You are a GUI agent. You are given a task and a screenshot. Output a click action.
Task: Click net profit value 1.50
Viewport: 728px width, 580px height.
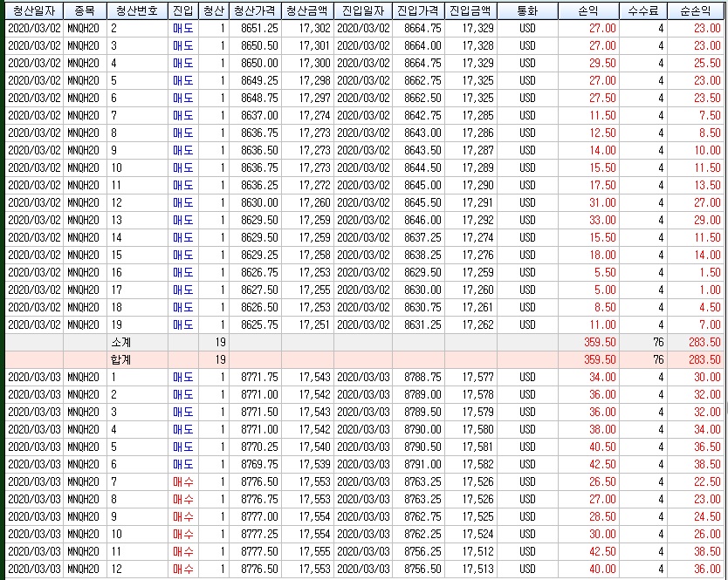710,272
